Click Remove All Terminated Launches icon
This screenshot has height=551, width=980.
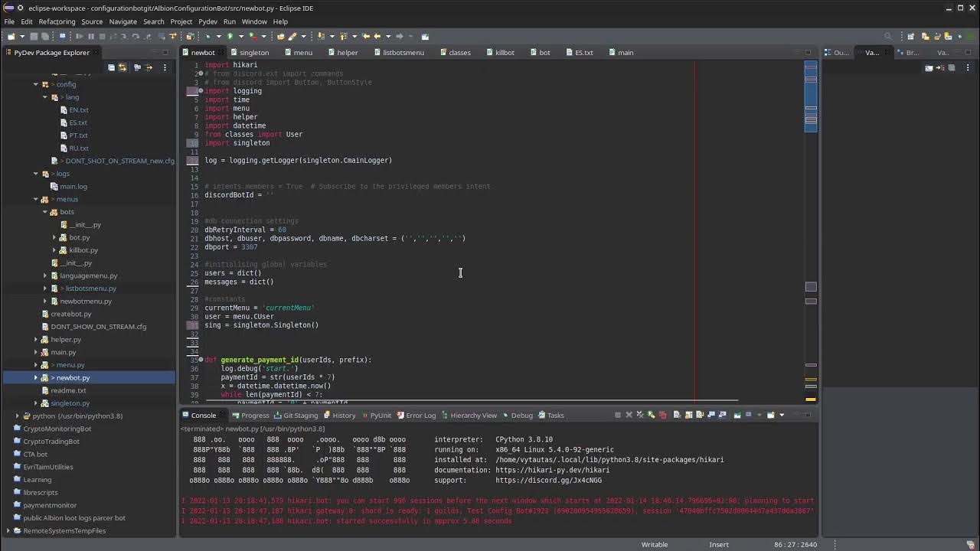(x=641, y=415)
